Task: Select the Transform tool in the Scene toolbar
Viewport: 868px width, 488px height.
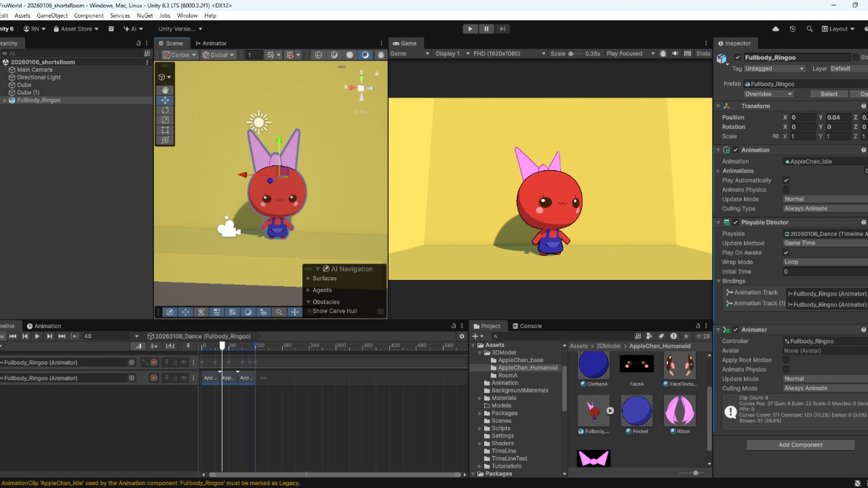Action: click(165, 140)
